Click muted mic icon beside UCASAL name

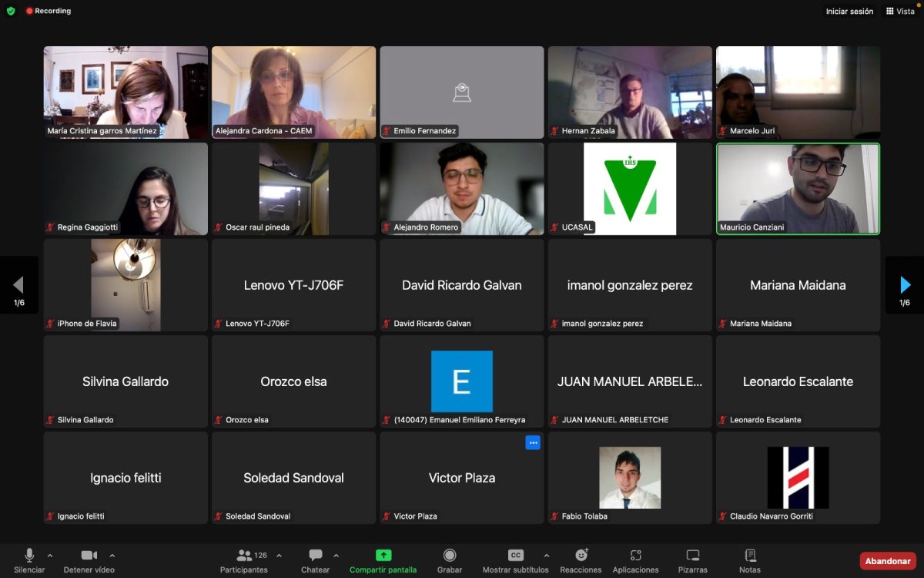tap(555, 227)
